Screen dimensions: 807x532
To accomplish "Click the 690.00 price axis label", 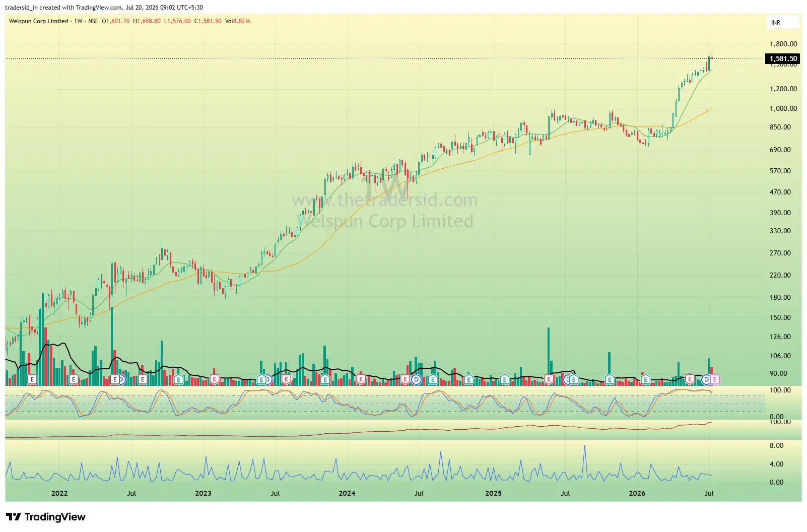I will pyautogui.click(x=780, y=150).
